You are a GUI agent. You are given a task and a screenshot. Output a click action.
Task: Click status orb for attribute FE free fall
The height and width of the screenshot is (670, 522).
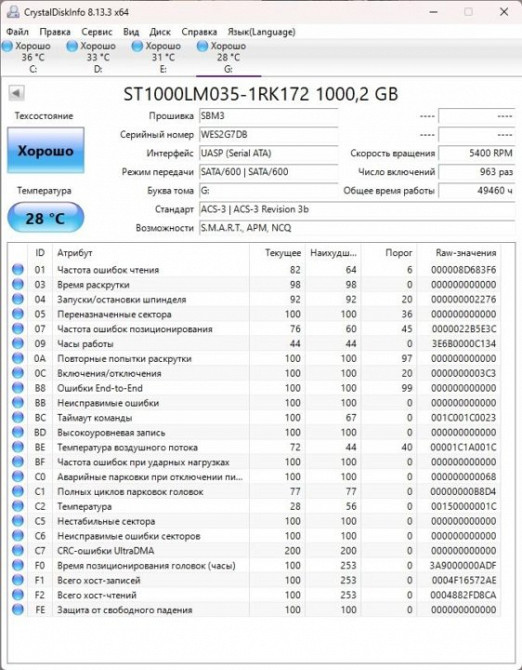(18, 610)
